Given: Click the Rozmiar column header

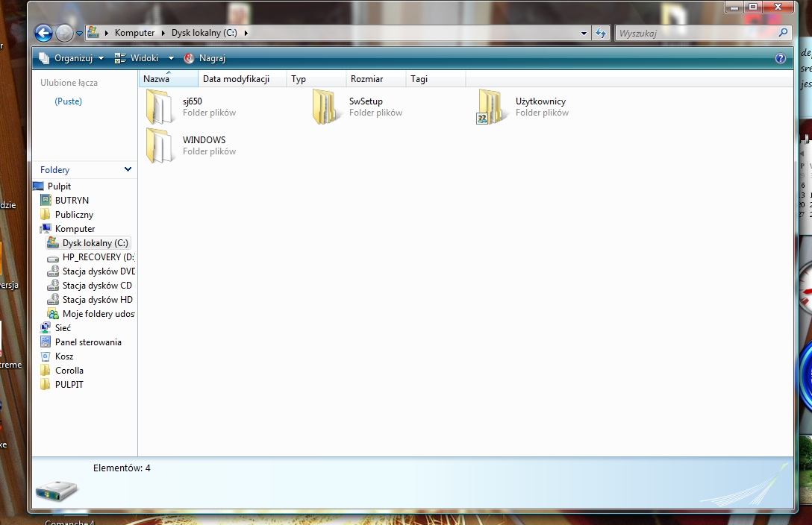Looking at the screenshot, I should tap(366, 78).
